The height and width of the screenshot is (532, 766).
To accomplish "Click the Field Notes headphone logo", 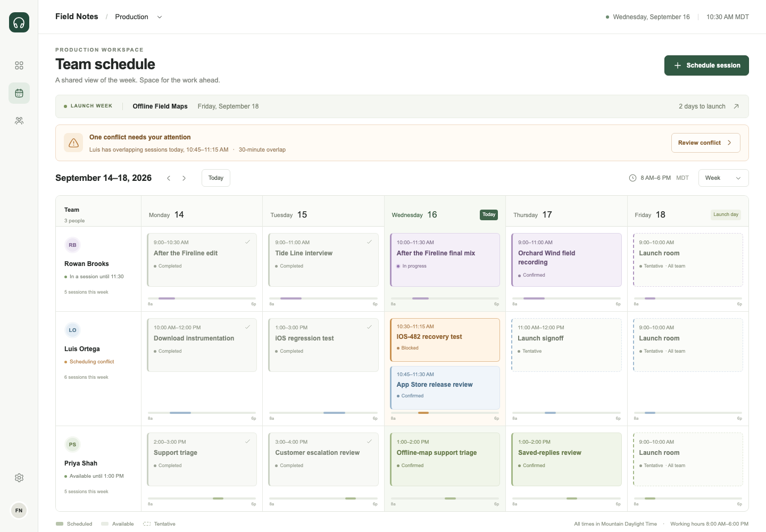I will [19, 22].
